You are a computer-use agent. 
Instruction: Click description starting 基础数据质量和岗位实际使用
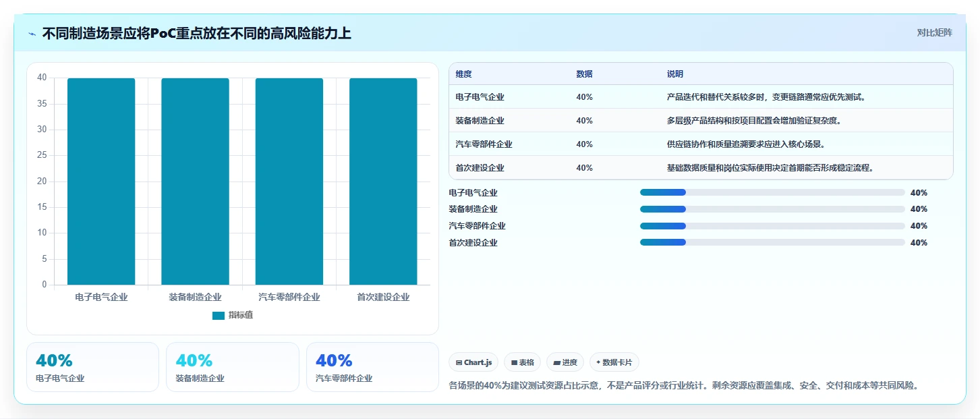[770, 168]
